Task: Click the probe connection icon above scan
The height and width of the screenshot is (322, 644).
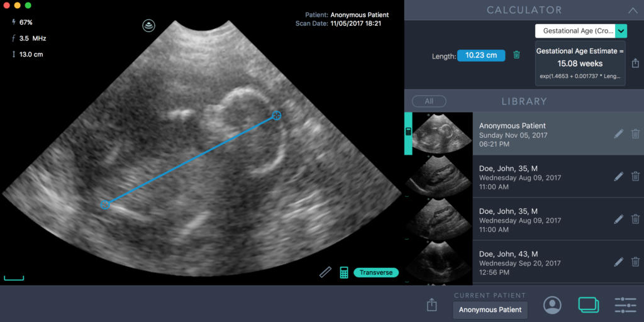Action: point(148,26)
